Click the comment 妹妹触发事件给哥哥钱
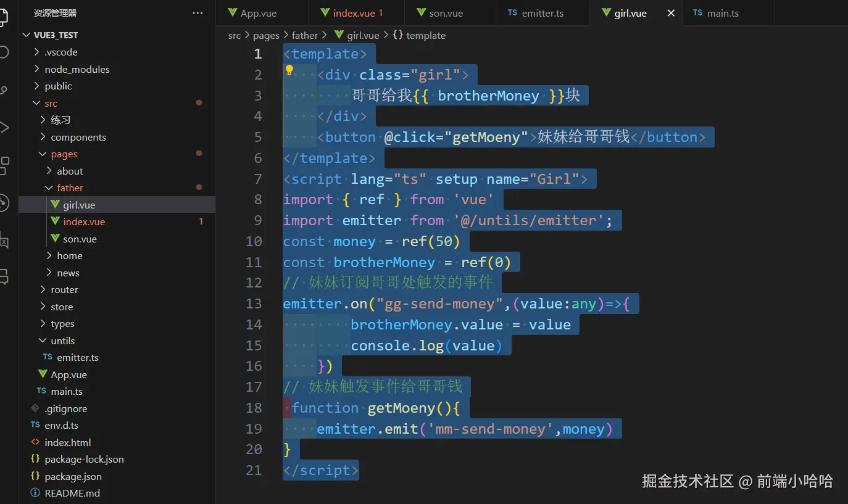This screenshot has height=504, width=848. click(373, 387)
